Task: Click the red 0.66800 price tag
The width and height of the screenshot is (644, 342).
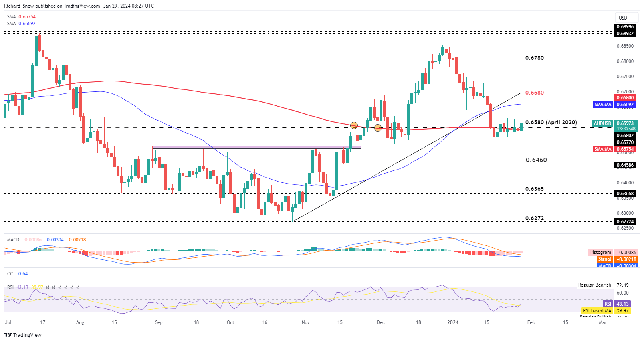Action: click(x=625, y=98)
